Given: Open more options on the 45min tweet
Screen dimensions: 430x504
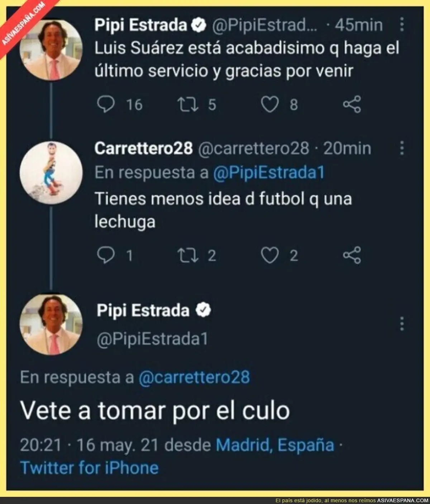Looking at the screenshot, I should pyautogui.click(x=402, y=25).
